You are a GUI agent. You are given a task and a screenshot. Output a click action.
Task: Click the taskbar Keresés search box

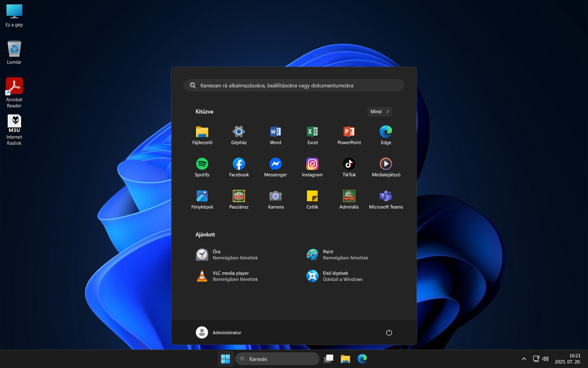click(277, 359)
